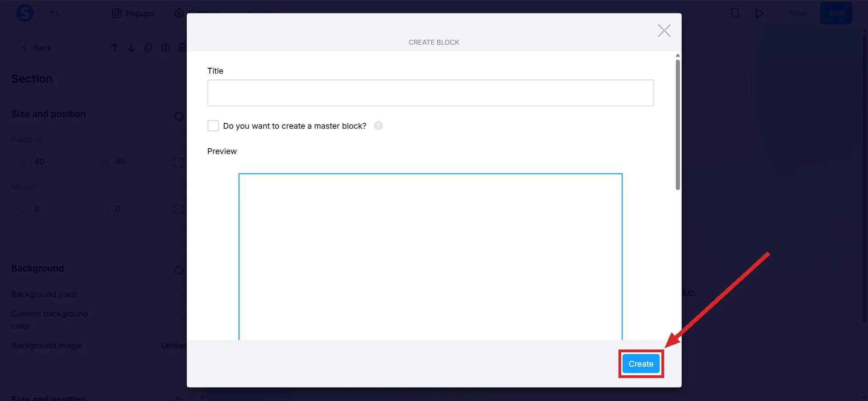Image resolution: width=868 pixels, height=401 pixels.
Task: Expand individual margin sides
Action: click(179, 210)
